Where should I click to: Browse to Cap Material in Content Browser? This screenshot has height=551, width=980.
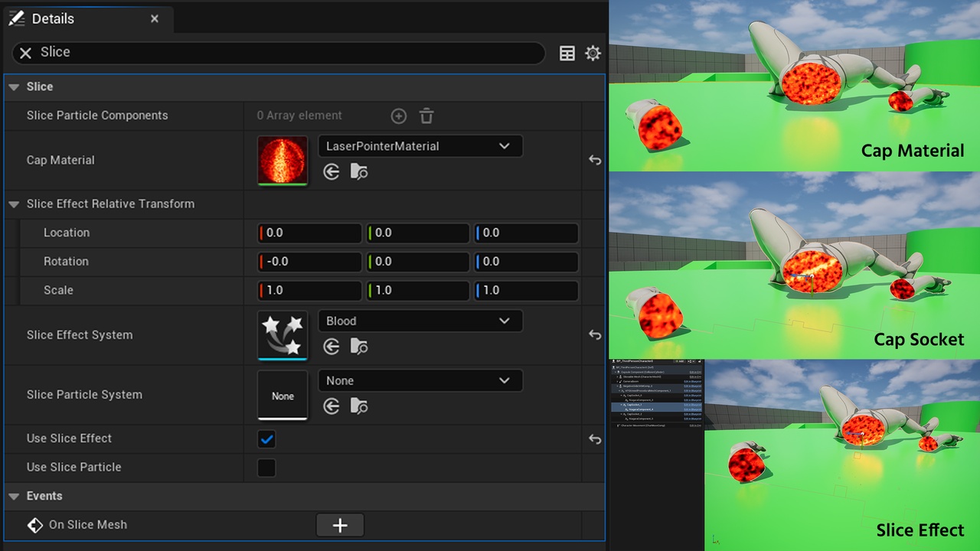click(358, 172)
